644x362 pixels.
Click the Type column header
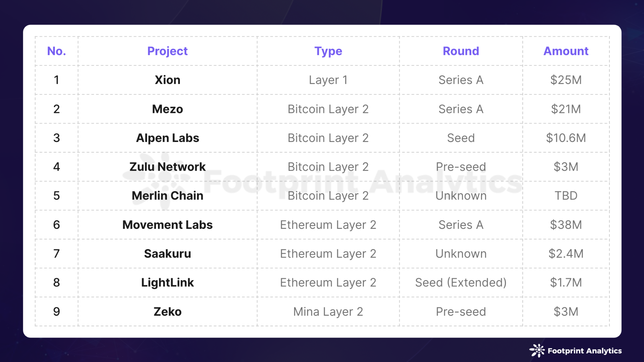[328, 51]
